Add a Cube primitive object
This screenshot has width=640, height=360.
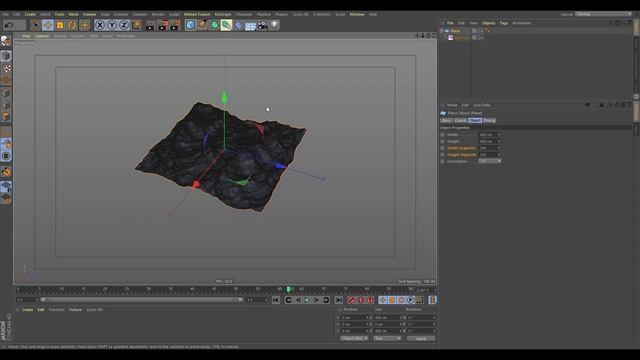190,25
